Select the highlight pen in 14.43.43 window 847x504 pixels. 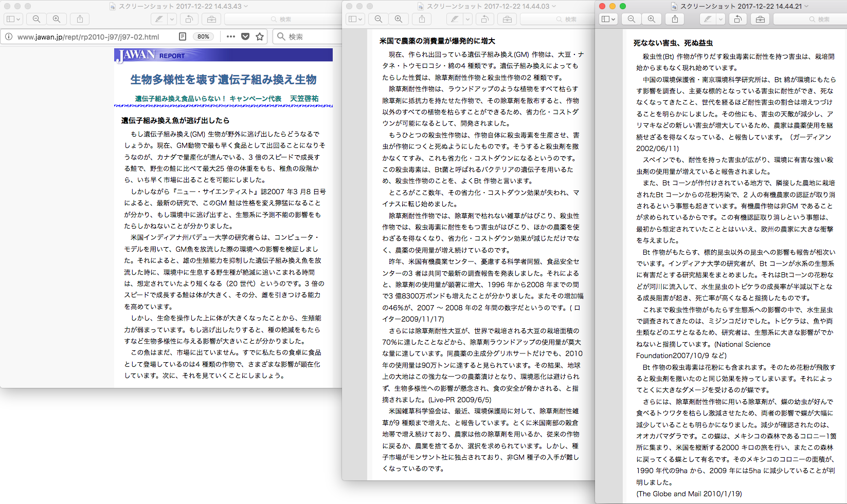(159, 19)
